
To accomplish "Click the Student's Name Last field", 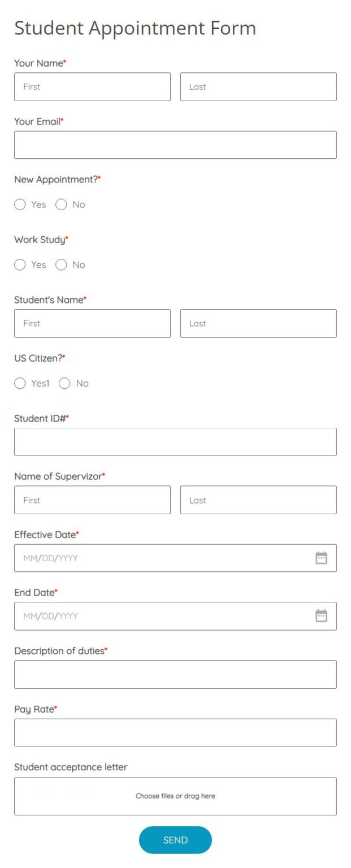I will pyautogui.click(x=258, y=324).
